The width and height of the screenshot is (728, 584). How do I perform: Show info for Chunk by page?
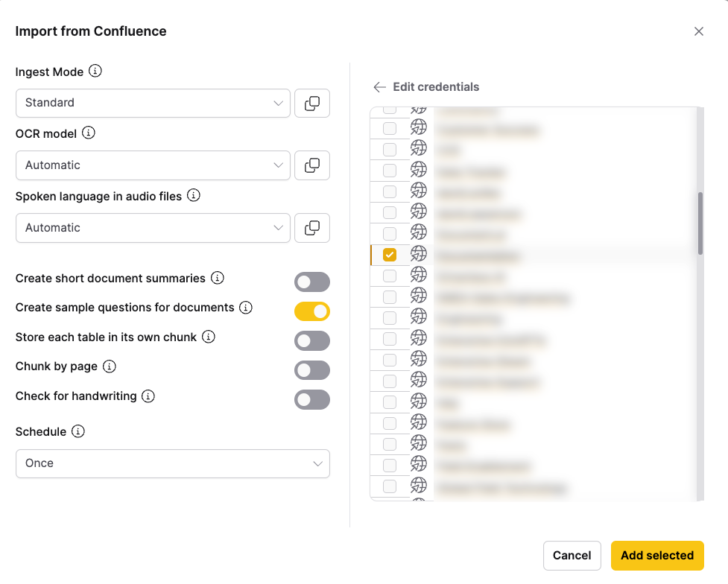click(x=110, y=366)
